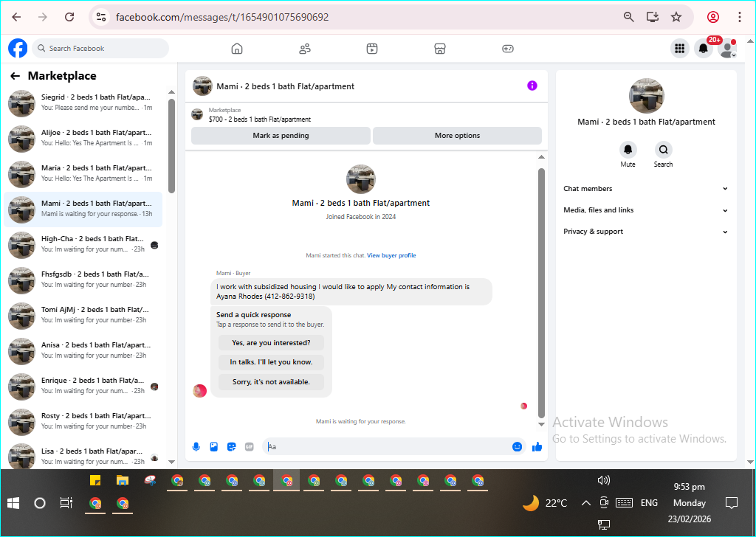Viewport: 756px width, 537px height.
Task: Open the account profile avatar menu
Action: pos(727,48)
